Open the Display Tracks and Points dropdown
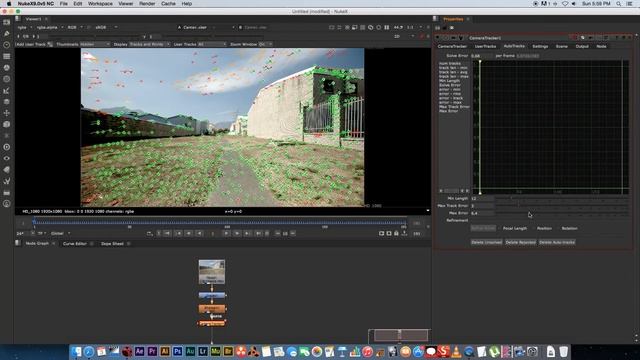The height and width of the screenshot is (360, 640). 149,44
